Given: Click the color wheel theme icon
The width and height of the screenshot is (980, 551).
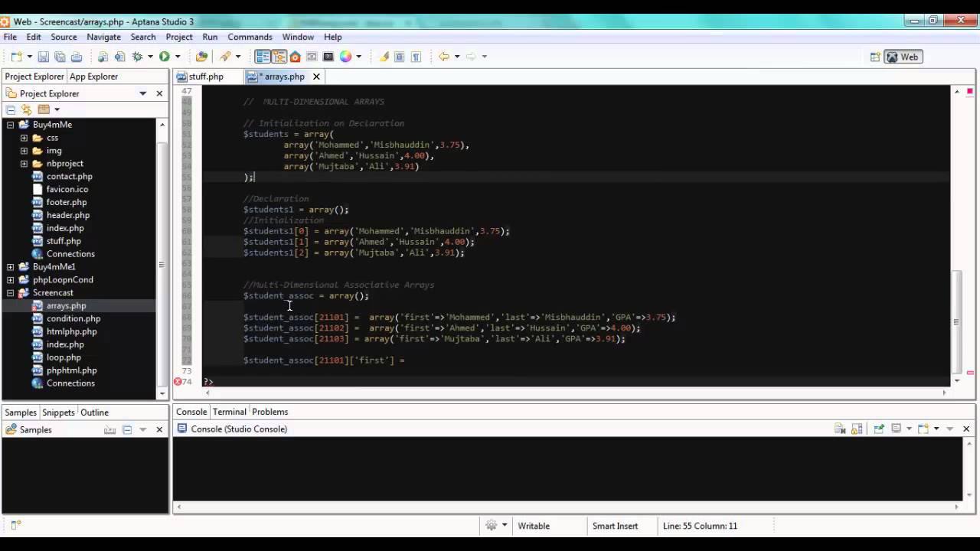Looking at the screenshot, I should tap(346, 57).
